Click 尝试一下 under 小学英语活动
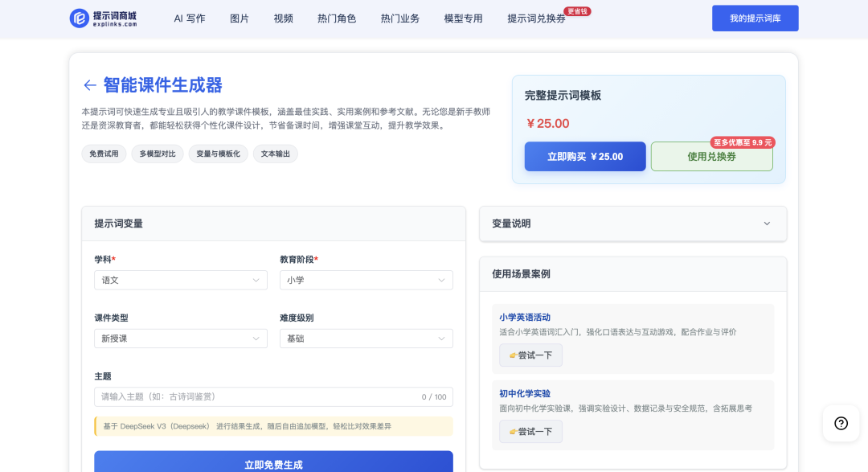The width and height of the screenshot is (868, 472). 530,355
